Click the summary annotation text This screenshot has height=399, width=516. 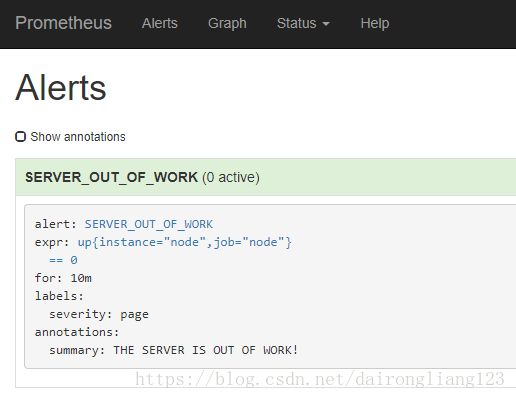173,350
